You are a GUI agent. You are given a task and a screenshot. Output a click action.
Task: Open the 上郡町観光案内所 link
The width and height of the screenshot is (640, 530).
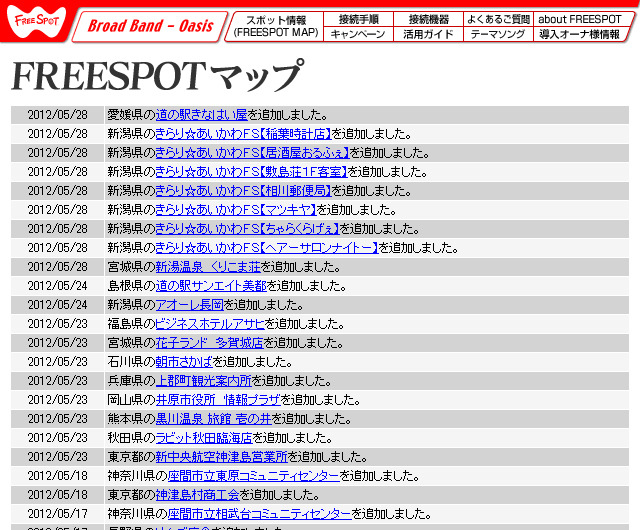(x=204, y=381)
